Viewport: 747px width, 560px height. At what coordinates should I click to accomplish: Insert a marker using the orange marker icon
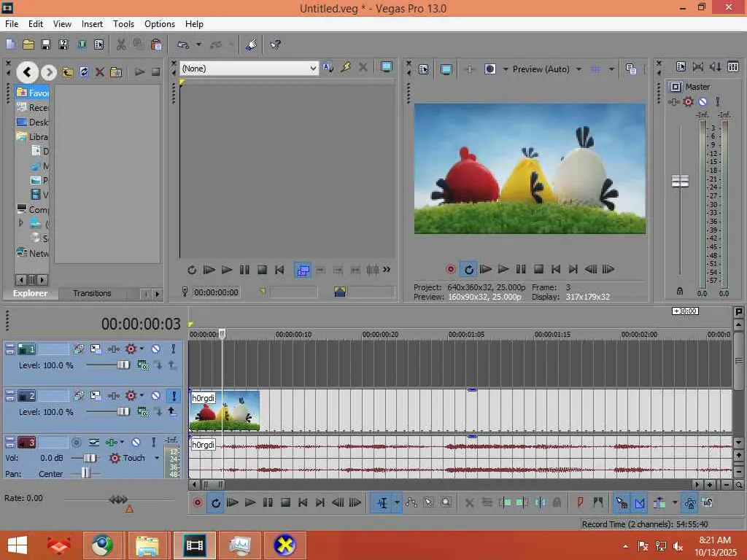(x=581, y=502)
